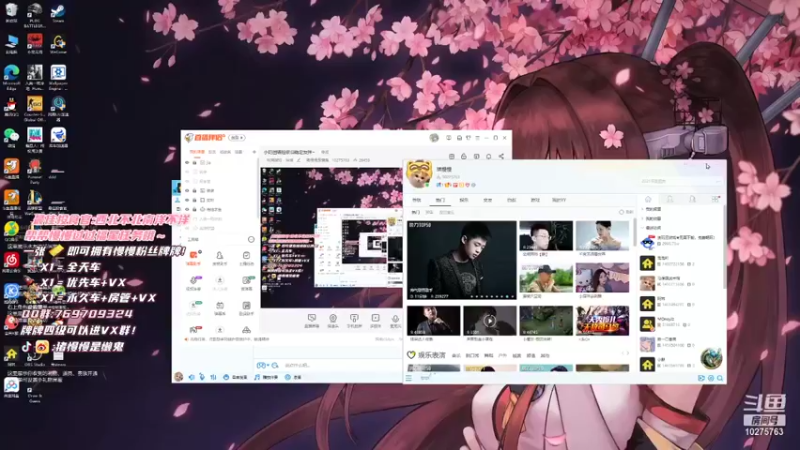Toggle lock on the topmost source layer
Screen dimensions: 800x450
pos(194,162)
